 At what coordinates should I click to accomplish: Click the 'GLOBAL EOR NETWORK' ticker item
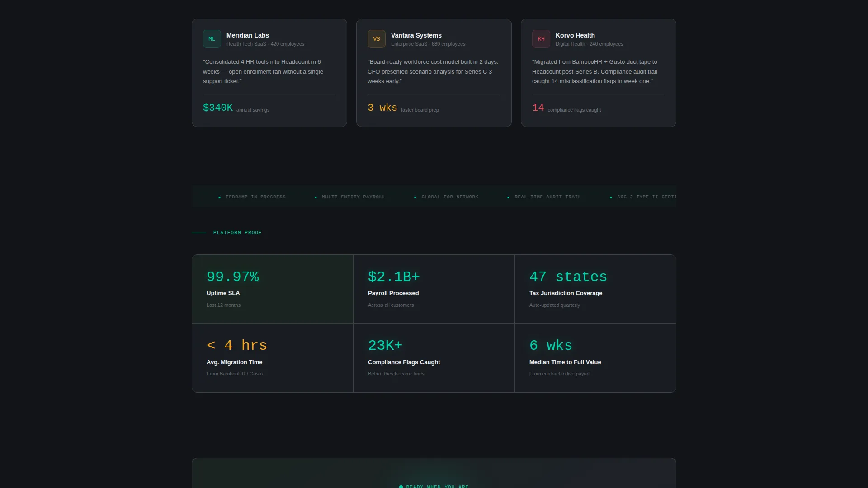pyautogui.click(x=450, y=197)
